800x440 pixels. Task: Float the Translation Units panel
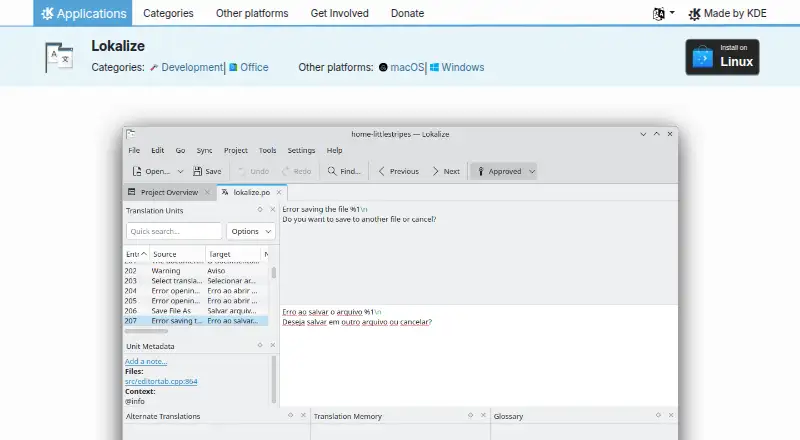260,210
